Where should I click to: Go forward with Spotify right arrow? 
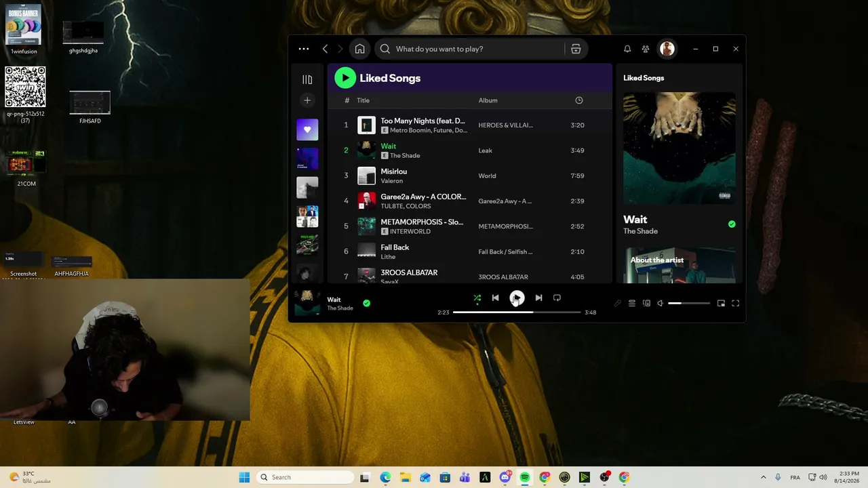click(340, 49)
